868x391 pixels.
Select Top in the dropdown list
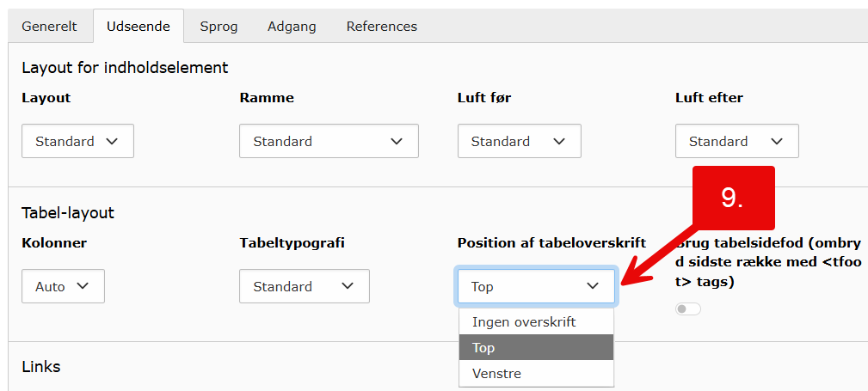tap(536, 347)
